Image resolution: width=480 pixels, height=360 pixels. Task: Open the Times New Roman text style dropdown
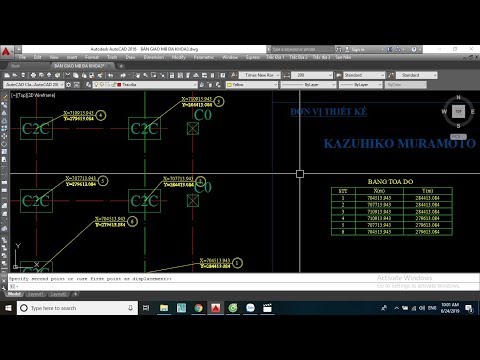(x=260, y=75)
